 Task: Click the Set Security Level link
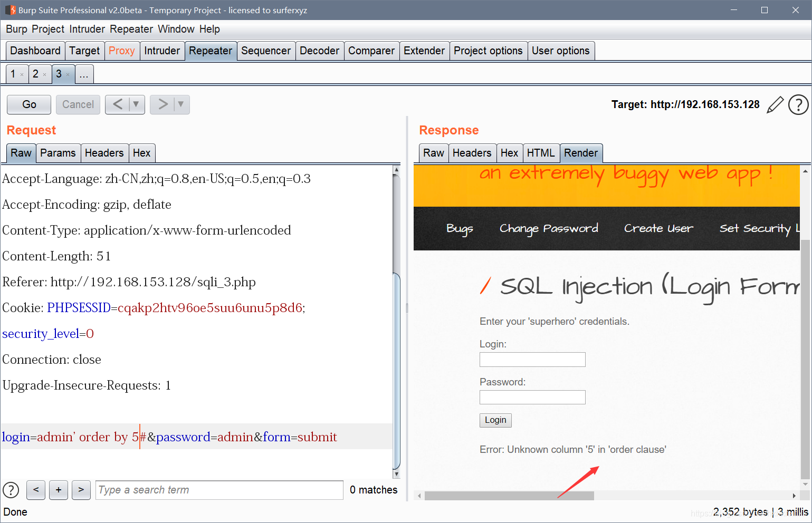click(760, 229)
